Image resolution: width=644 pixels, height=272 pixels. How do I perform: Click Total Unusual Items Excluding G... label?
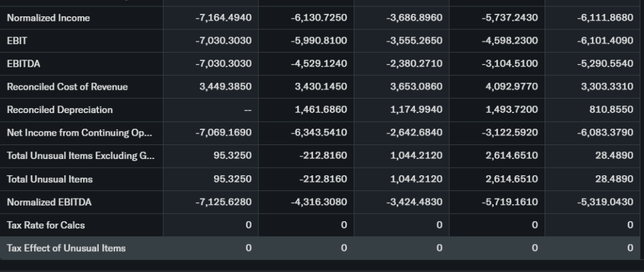[80, 156]
